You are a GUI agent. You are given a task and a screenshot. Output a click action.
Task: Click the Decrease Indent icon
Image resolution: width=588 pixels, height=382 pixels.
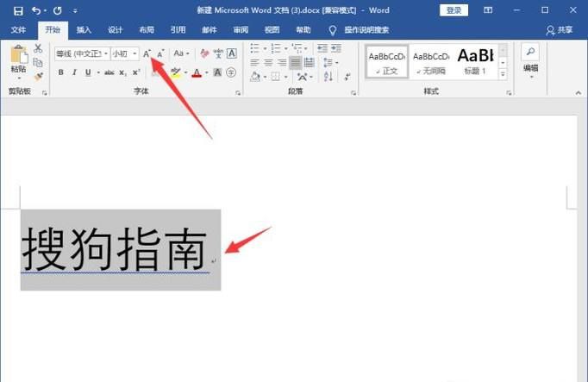(322, 48)
